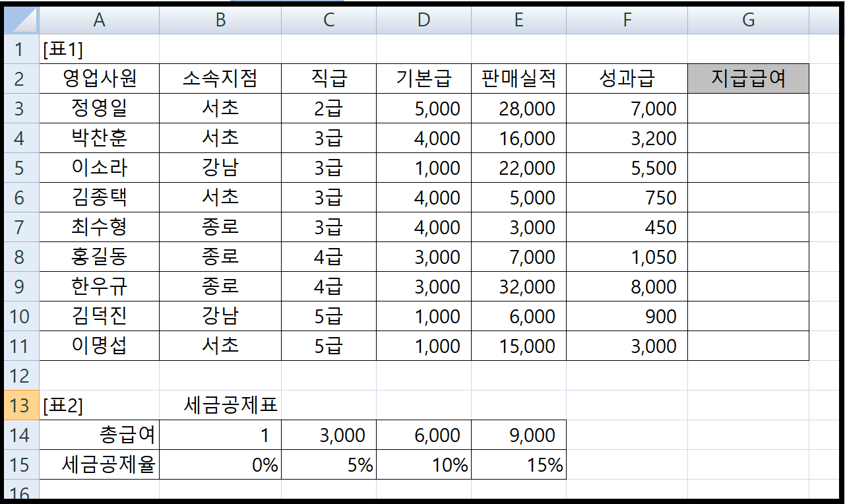845x504 pixels.
Task: Select bonus value 3,200
Action: point(627,138)
